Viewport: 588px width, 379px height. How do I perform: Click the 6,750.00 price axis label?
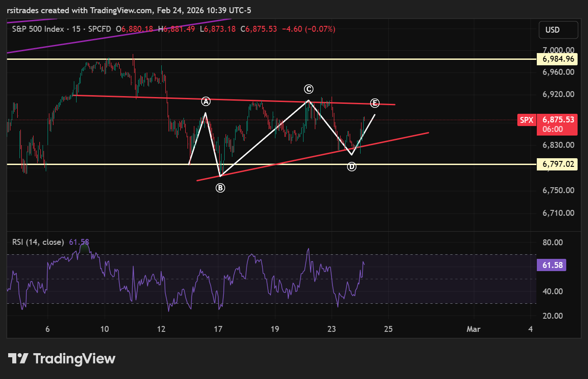click(x=558, y=190)
